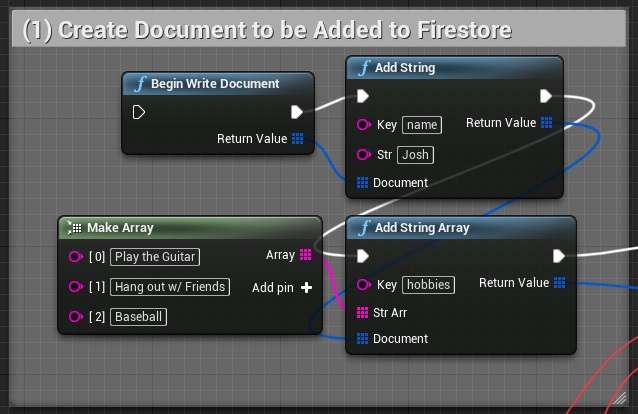This screenshot has width=638, height=414.
Task: Click Make Array node header icon
Action: [74, 228]
